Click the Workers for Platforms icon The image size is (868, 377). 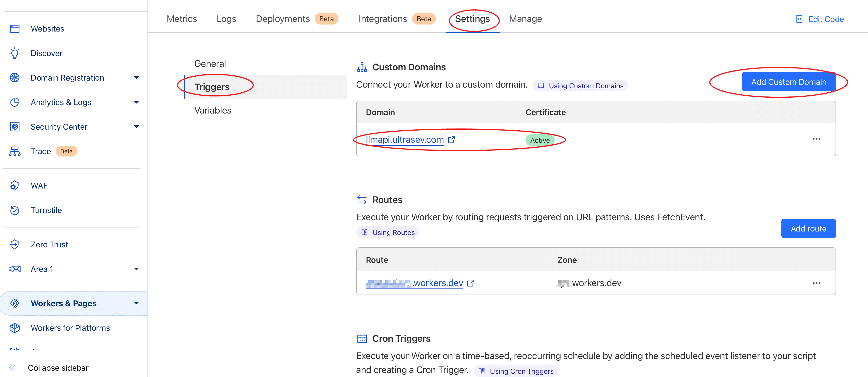click(x=15, y=328)
